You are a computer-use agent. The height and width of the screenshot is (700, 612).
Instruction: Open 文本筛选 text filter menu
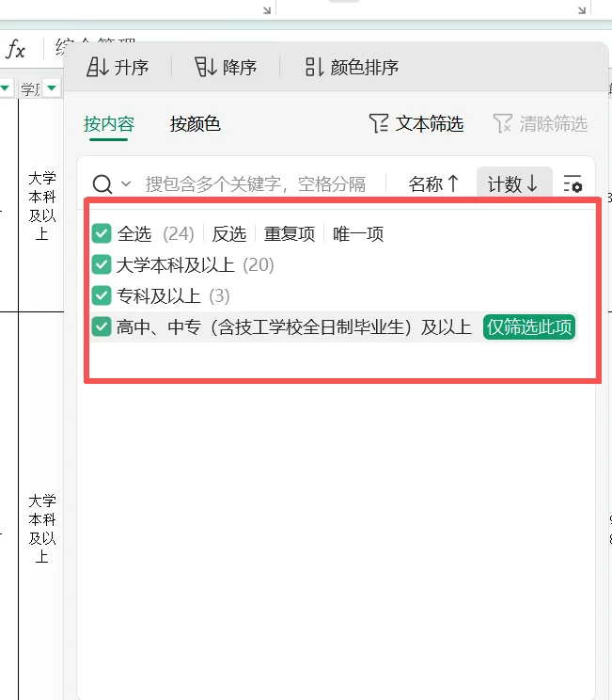pos(416,123)
